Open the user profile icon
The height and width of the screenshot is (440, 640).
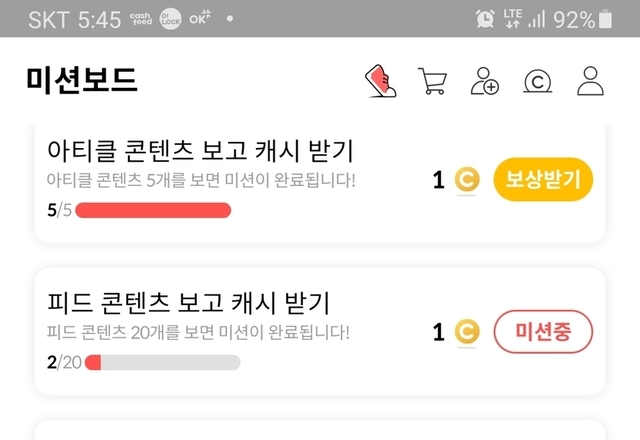pos(591,82)
